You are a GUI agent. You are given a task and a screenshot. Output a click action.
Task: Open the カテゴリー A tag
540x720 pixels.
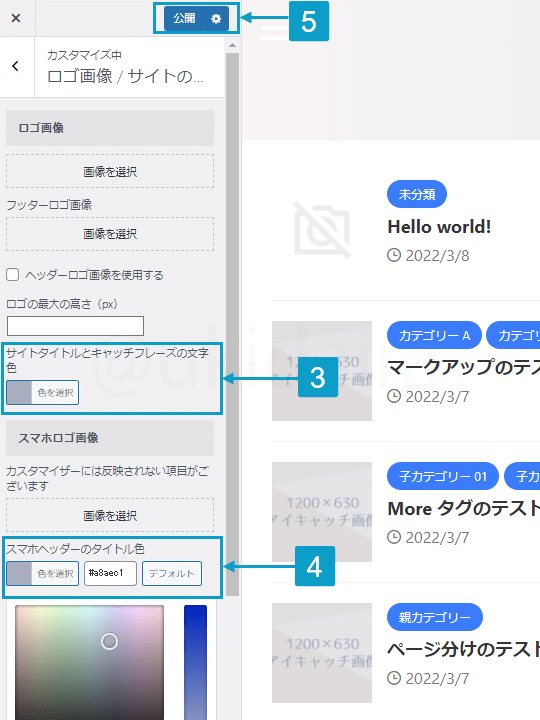434,336
